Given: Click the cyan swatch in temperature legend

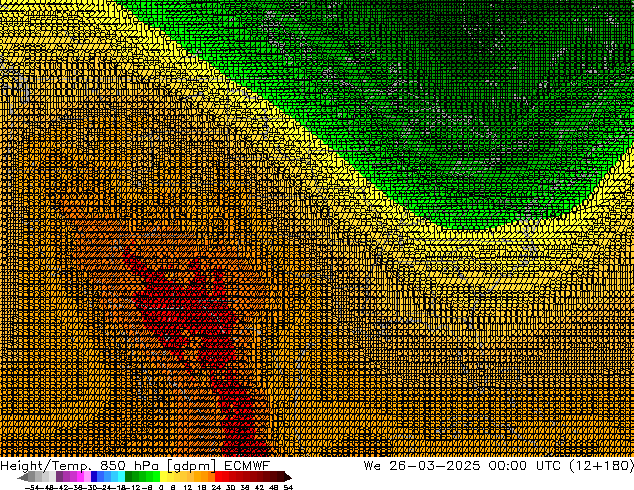Looking at the screenshot, I should [121, 476].
